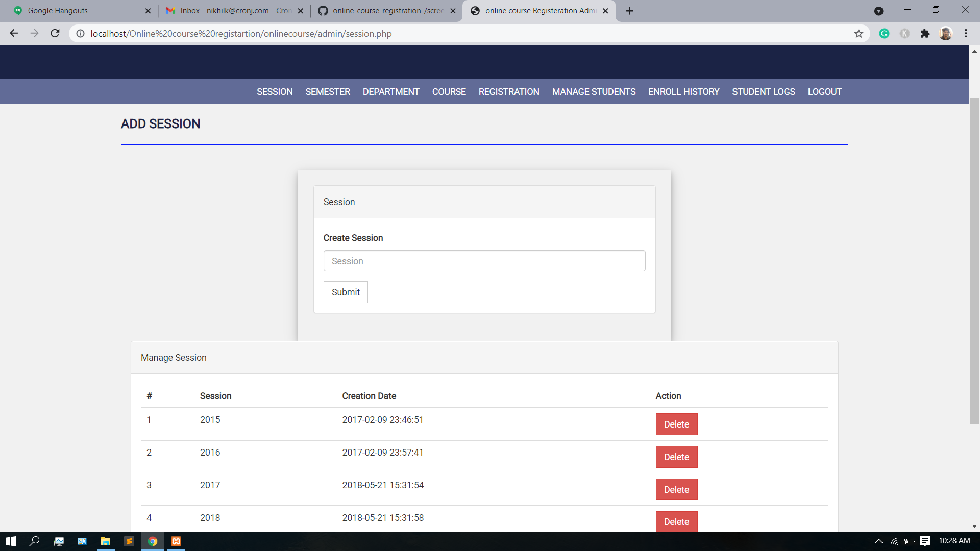
Task: Open the Windows notification center
Action: pyautogui.click(x=924, y=541)
